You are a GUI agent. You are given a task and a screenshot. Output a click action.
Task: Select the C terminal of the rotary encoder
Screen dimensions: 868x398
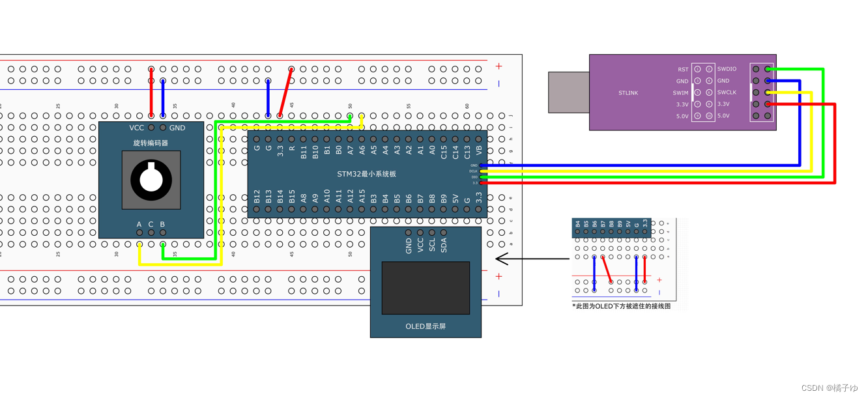[x=151, y=233]
